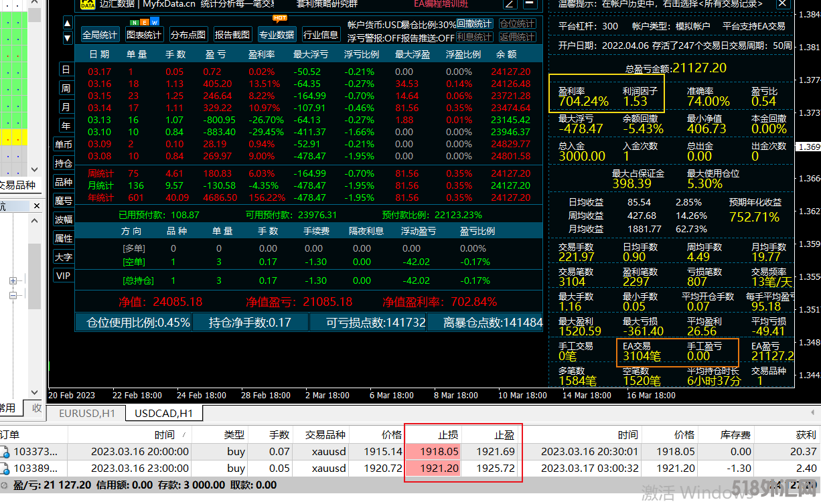Click the down arrow scroll button
821x504 pixels.
click(x=68, y=38)
